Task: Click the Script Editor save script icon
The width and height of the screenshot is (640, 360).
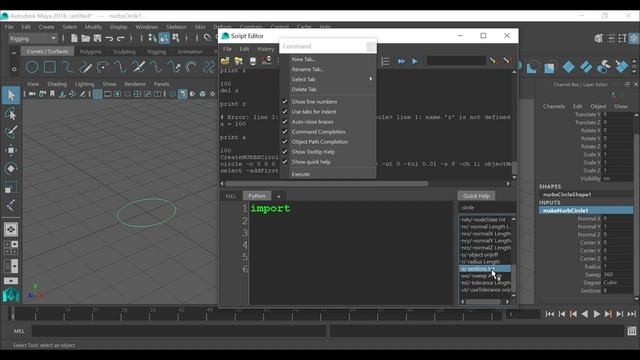Action: point(253,61)
